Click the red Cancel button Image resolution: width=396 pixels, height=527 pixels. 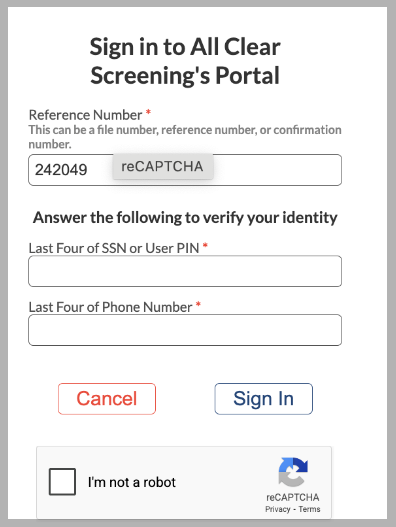coord(107,399)
